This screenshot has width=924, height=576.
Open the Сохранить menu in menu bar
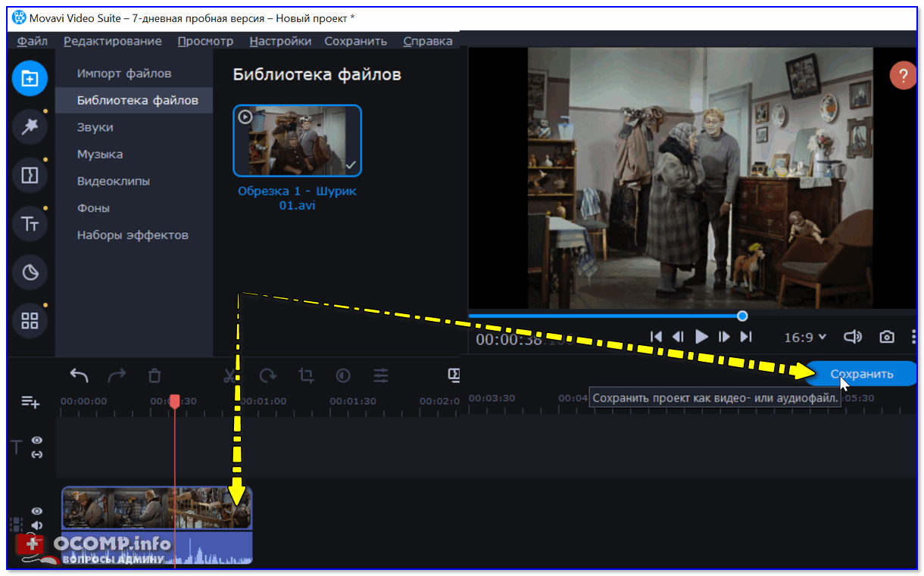(356, 41)
